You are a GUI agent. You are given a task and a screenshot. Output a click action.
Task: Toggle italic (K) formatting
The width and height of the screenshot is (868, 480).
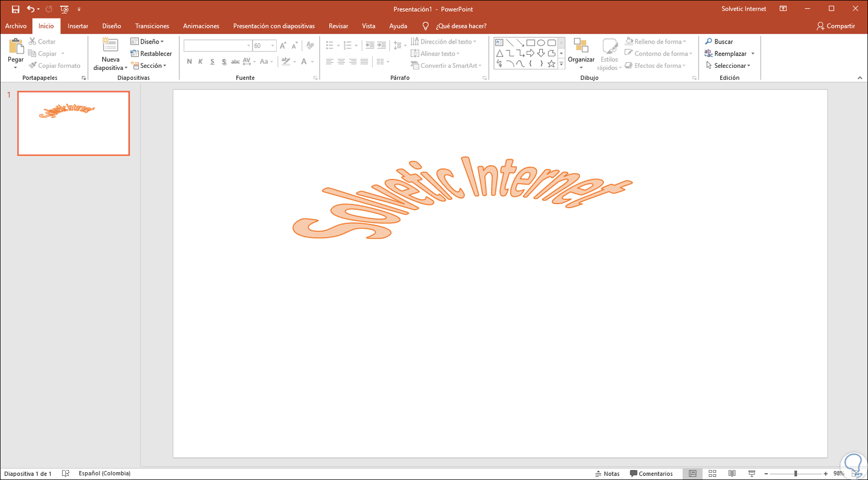pyautogui.click(x=200, y=62)
